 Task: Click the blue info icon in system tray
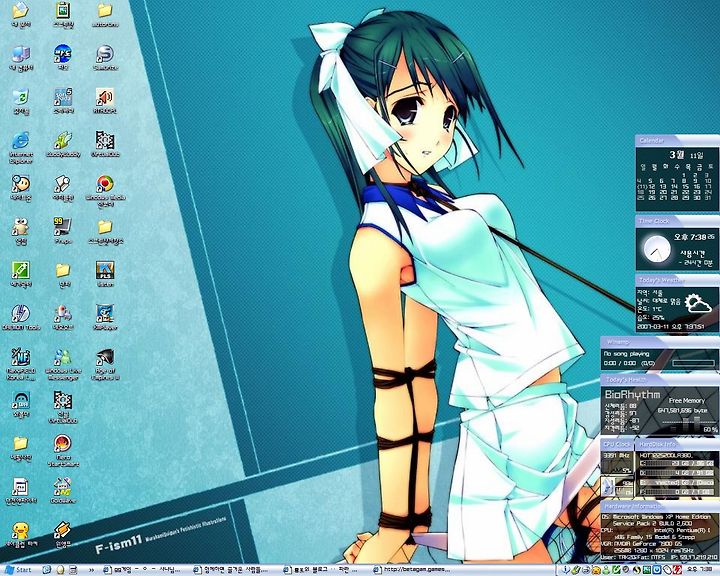click(565, 570)
